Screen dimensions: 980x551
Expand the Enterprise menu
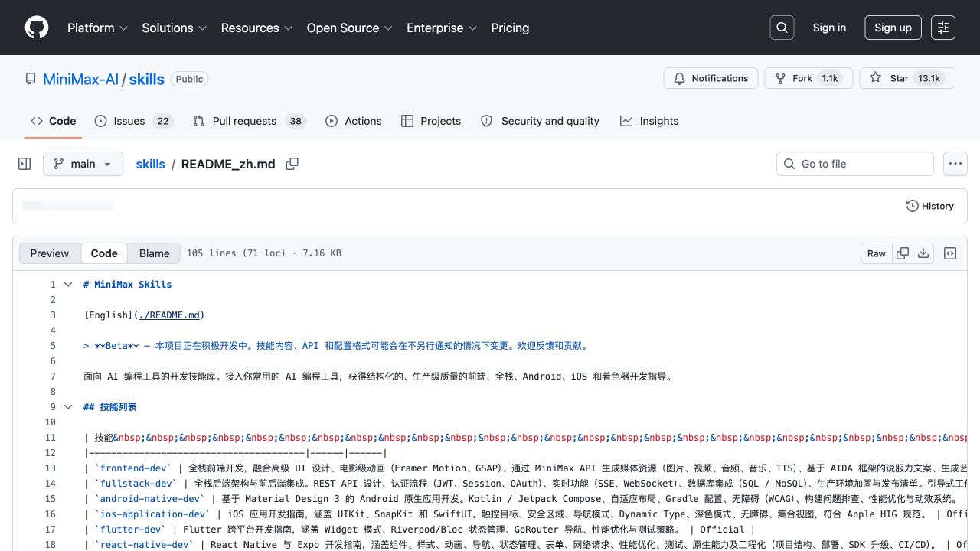click(x=442, y=28)
